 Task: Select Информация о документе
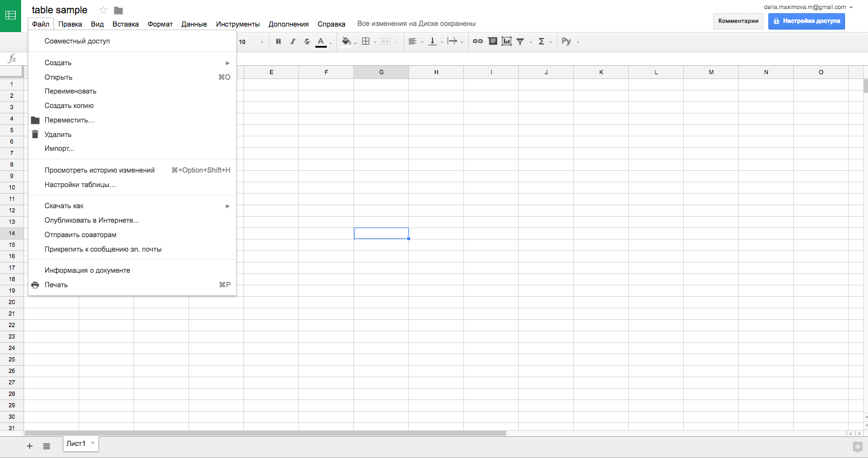click(132, 270)
